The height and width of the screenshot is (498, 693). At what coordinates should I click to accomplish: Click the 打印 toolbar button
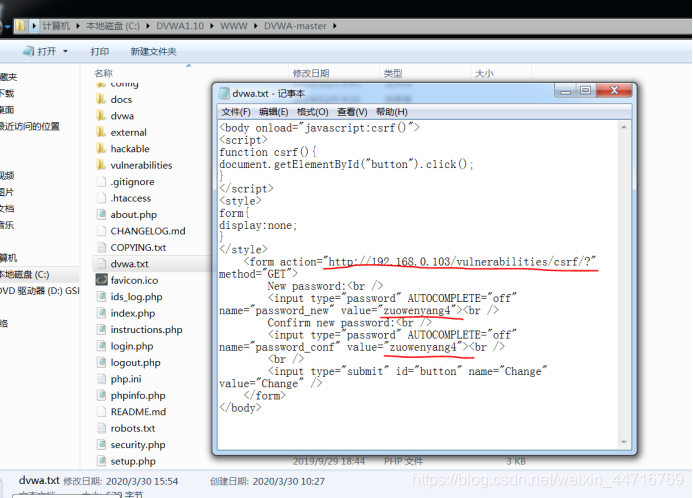click(99, 52)
